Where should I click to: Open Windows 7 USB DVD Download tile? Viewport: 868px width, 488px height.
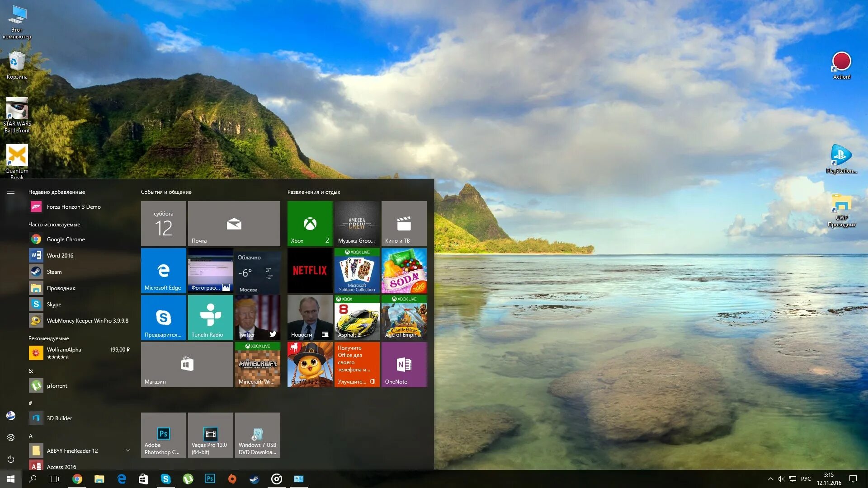(258, 434)
